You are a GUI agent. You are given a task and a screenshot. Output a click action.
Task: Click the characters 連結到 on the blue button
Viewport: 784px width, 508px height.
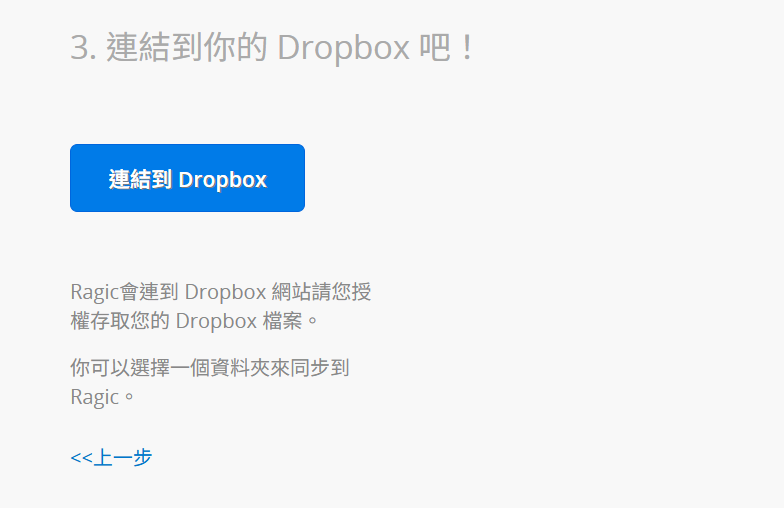pos(140,179)
